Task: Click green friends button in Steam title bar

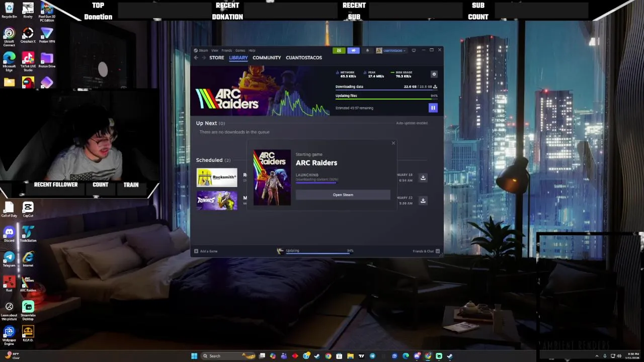Action: click(339, 50)
